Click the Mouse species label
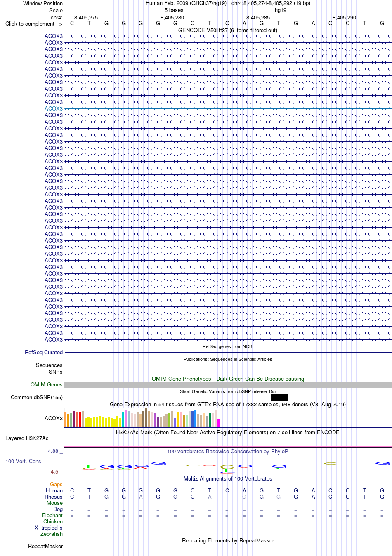This screenshot has height=556, width=392. click(x=54, y=503)
